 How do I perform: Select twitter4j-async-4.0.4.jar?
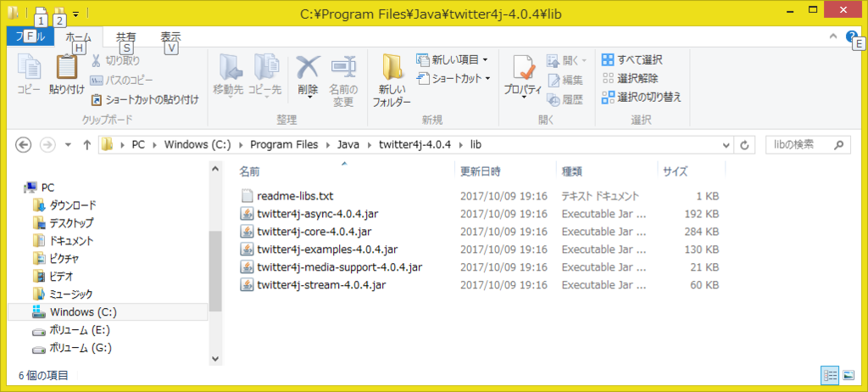coord(317,214)
